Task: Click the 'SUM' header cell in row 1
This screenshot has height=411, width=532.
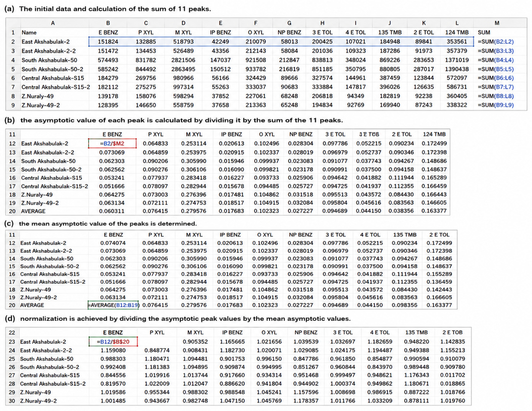Action: [x=484, y=32]
